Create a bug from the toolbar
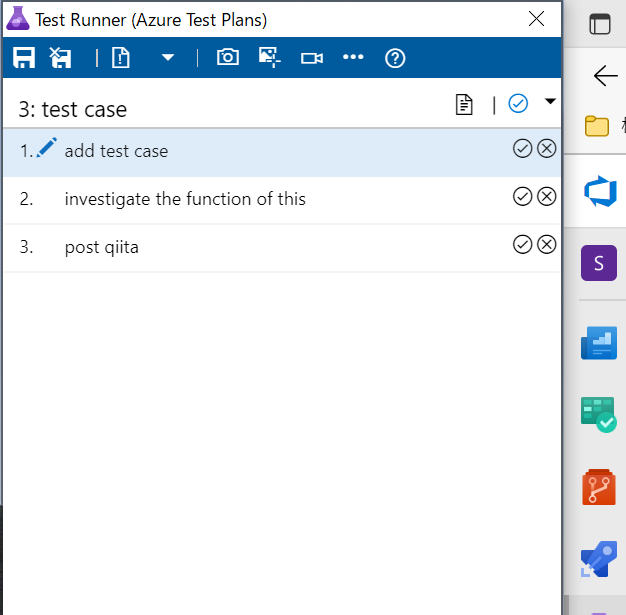Screen dimensions: 626x615 (x=121, y=58)
